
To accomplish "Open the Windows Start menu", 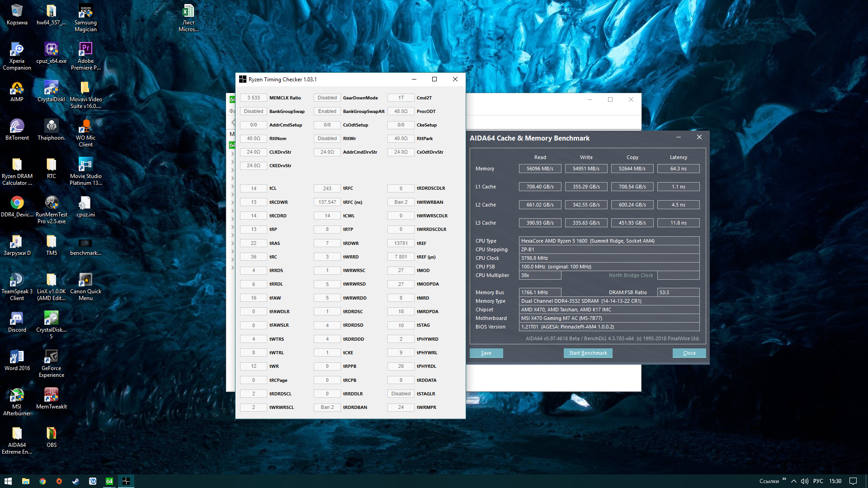I will pos(8,481).
